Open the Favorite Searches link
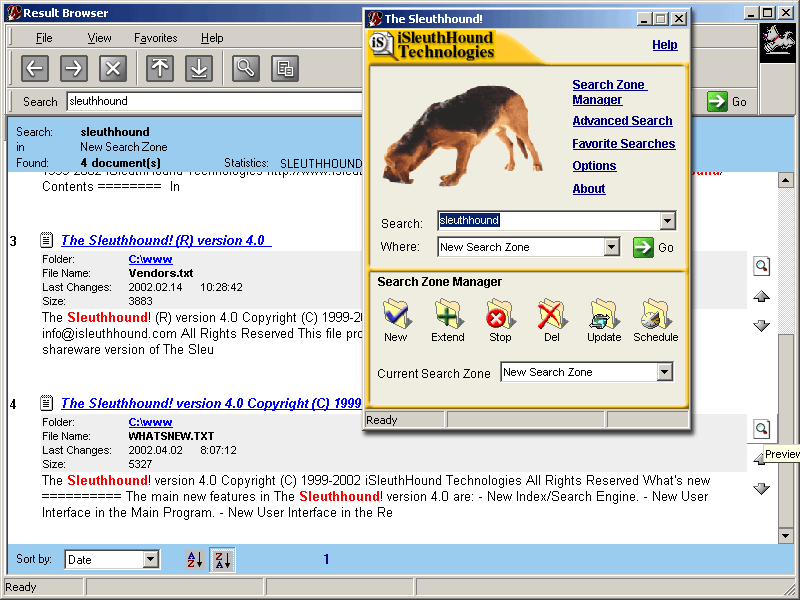 tap(623, 144)
